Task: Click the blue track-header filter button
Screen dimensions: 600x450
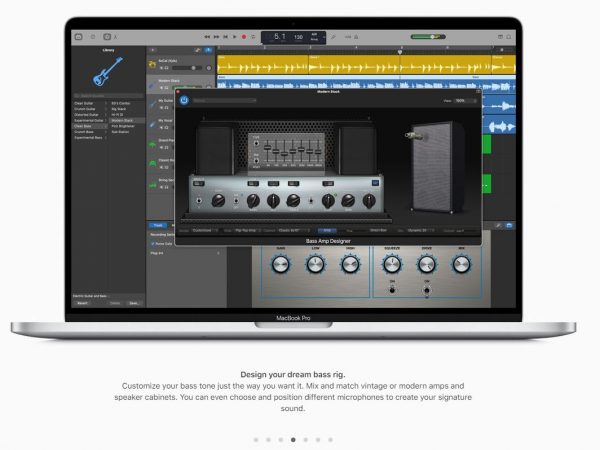Action: pyautogui.click(x=209, y=50)
